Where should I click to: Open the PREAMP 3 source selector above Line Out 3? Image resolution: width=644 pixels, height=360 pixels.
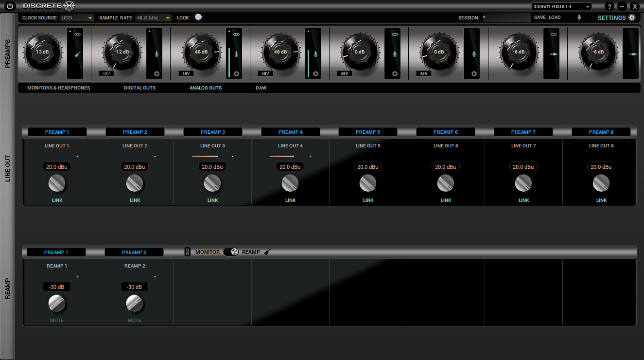coord(213,132)
